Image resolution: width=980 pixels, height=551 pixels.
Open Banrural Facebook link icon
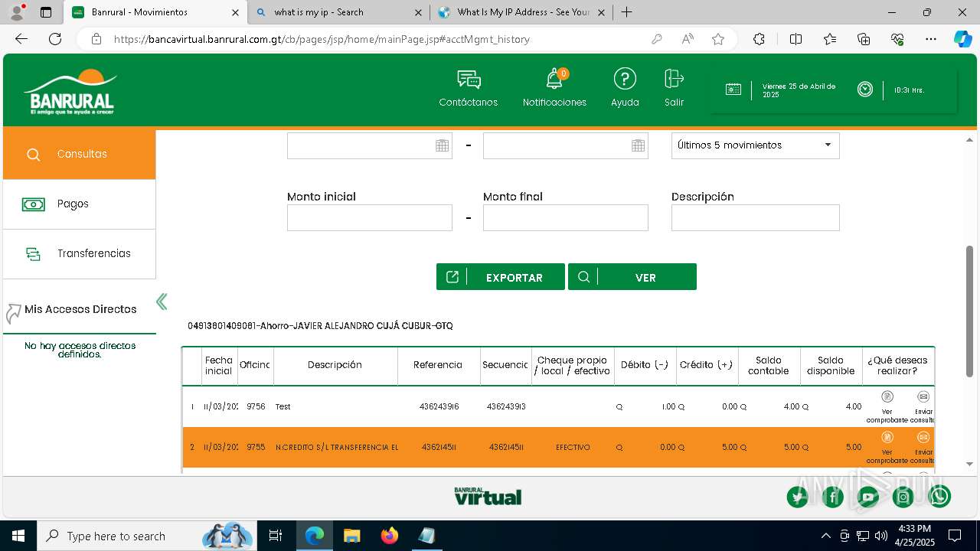(x=833, y=497)
